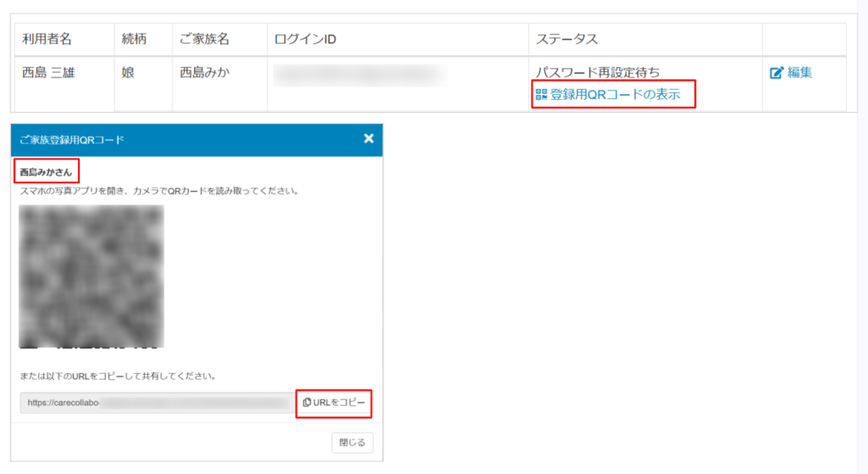
Task: Click the 利用者名 column header
Action: [47, 39]
